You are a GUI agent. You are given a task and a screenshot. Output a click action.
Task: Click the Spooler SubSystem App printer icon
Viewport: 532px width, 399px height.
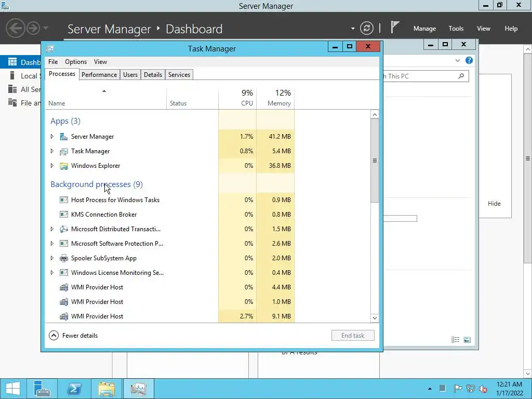click(x=64, y=258)
